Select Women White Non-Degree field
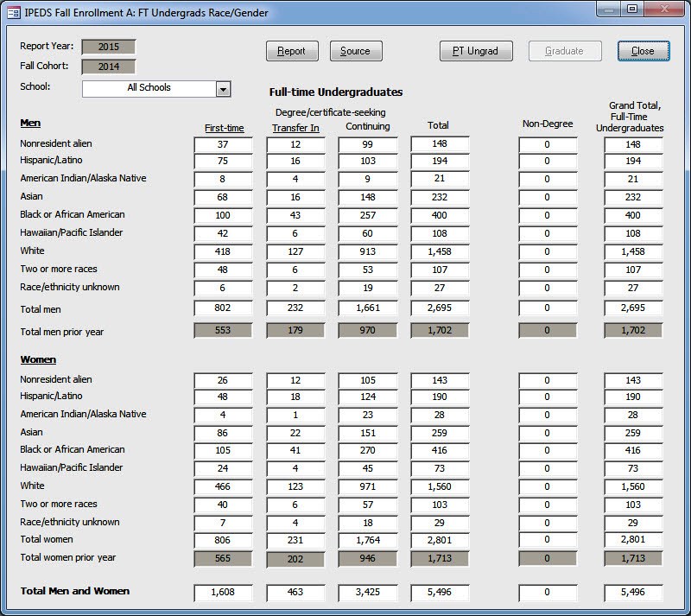This screenshot has height=616, width=691. (x=548, y=486)
